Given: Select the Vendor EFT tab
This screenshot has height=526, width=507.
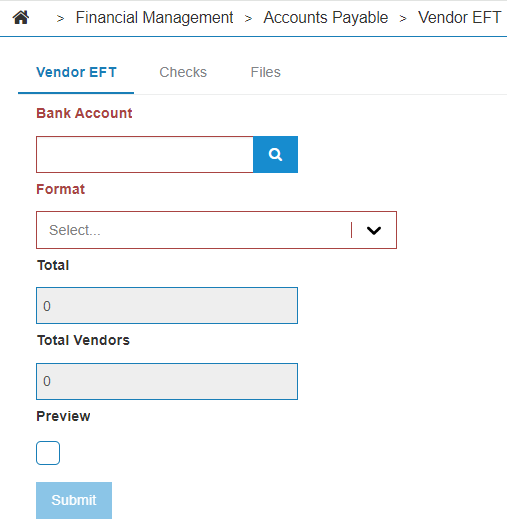Looking at the screenshot, I should 76,72.
